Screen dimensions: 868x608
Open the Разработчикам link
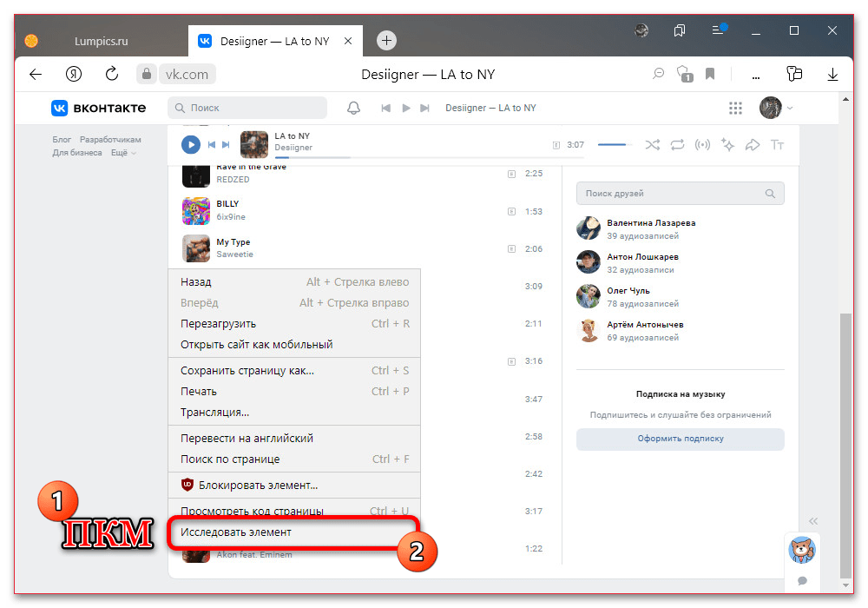110,140
